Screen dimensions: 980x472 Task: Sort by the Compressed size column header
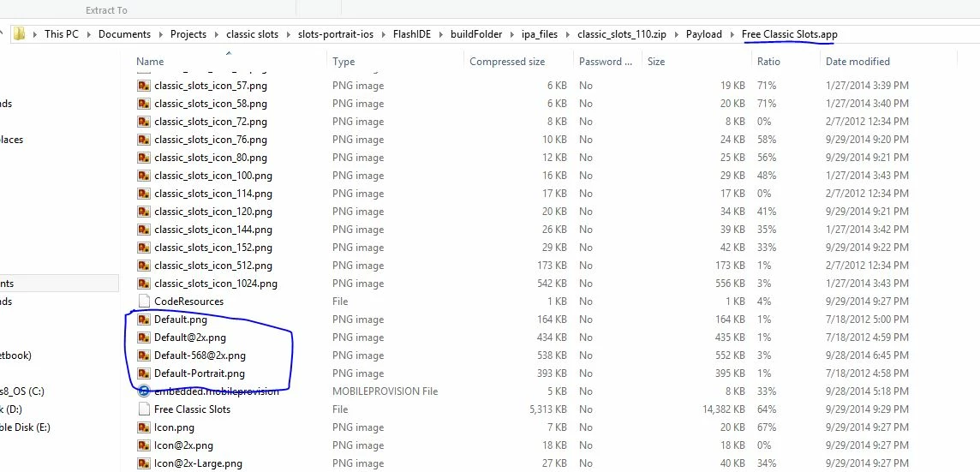[507, 62]
